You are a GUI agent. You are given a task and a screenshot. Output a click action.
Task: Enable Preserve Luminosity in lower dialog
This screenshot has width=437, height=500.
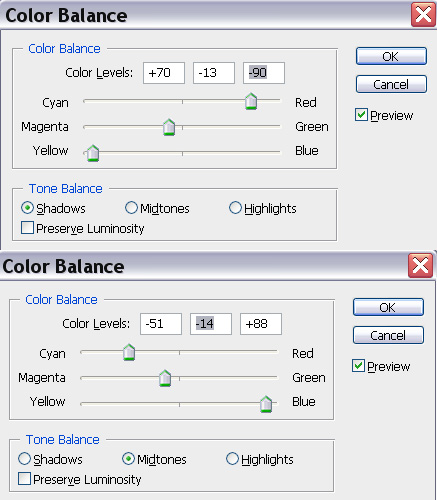24,479
